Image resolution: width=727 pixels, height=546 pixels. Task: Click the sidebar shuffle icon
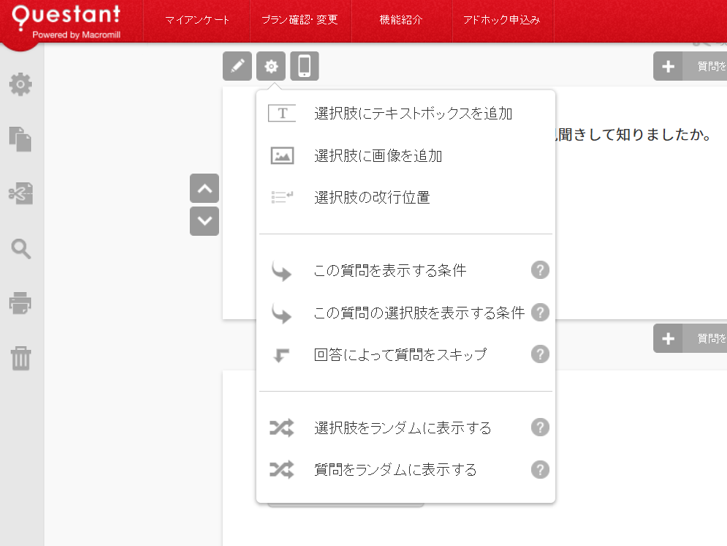pos(21,194)
